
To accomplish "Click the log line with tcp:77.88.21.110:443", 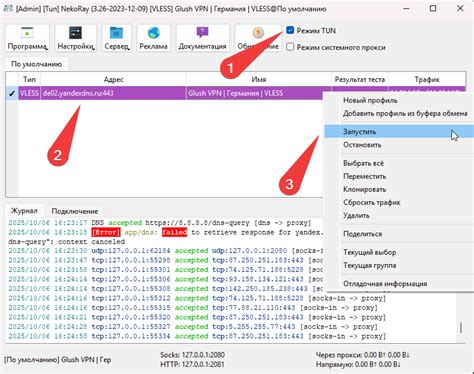I will [193, 308].
